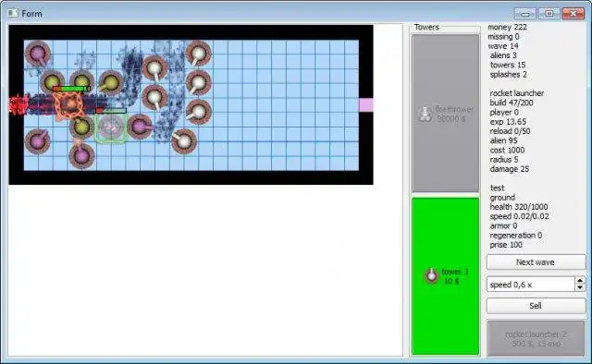The height and width of the screenshot is (364, 592).
Task: Click the 'speed 0.02/0.02' alien stat
Action: click(x=520, y=216)
